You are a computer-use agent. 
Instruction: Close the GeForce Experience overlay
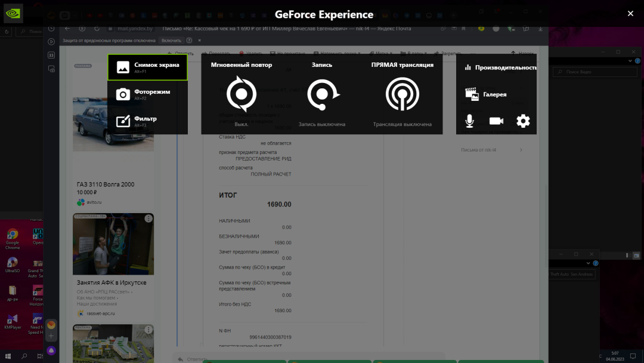630,14
